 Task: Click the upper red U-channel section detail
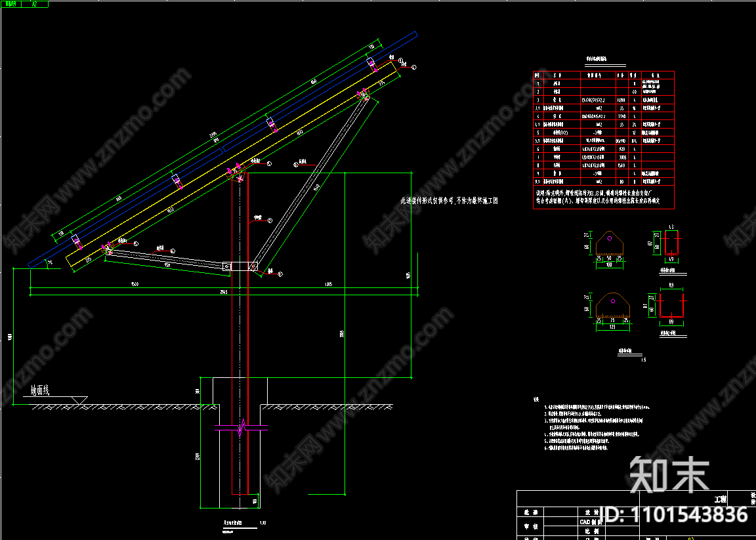(x=671, y=243)
